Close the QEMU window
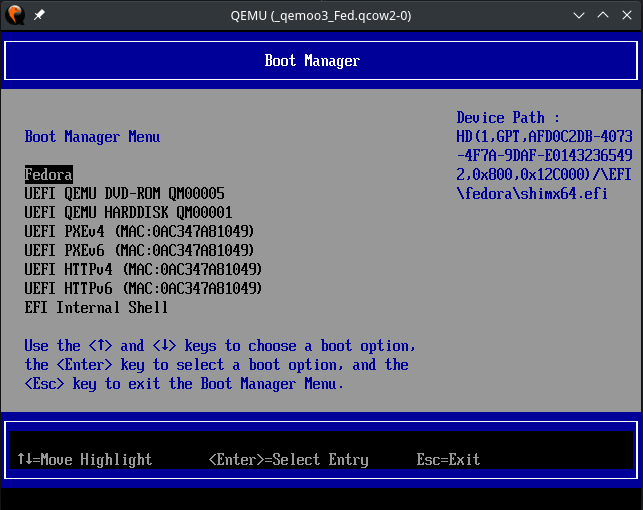 (x=626, y=16)
